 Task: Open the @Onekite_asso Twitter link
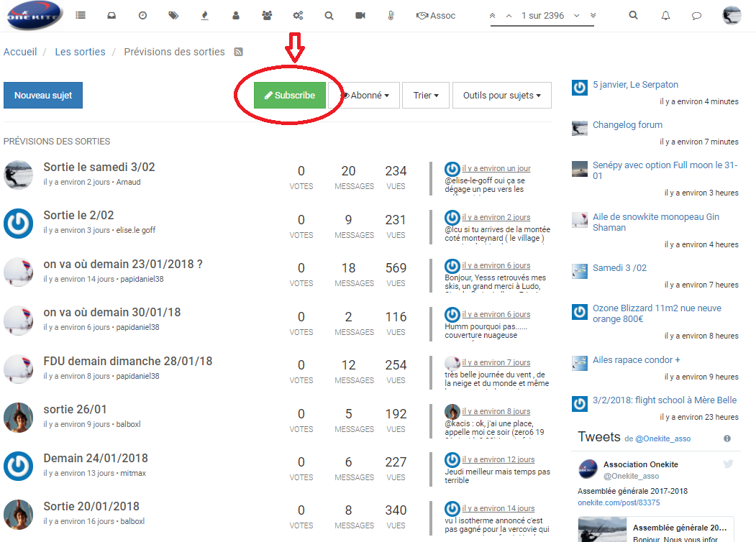[x=662, y=438]
